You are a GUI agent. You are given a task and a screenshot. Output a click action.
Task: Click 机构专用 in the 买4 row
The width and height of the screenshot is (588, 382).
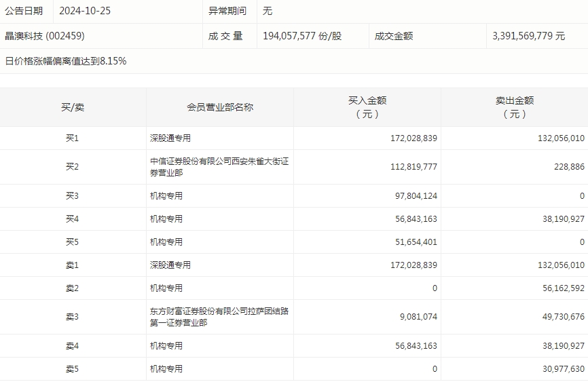click(166, 219)
